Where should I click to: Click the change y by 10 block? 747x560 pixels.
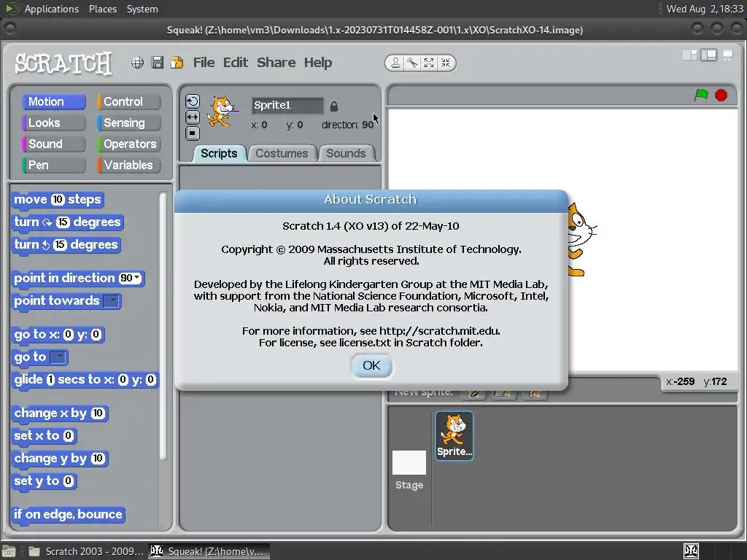(x=60, y=459)
